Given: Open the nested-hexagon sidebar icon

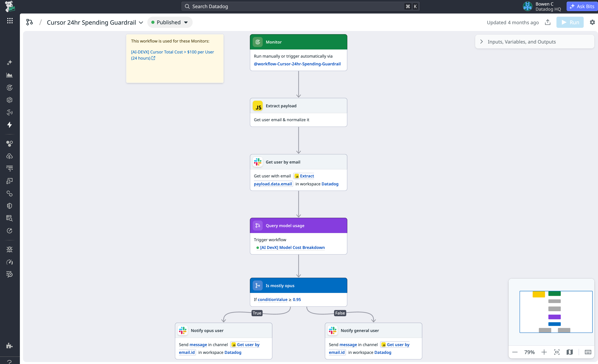Looking at the screenshot, I should (10, 100).
